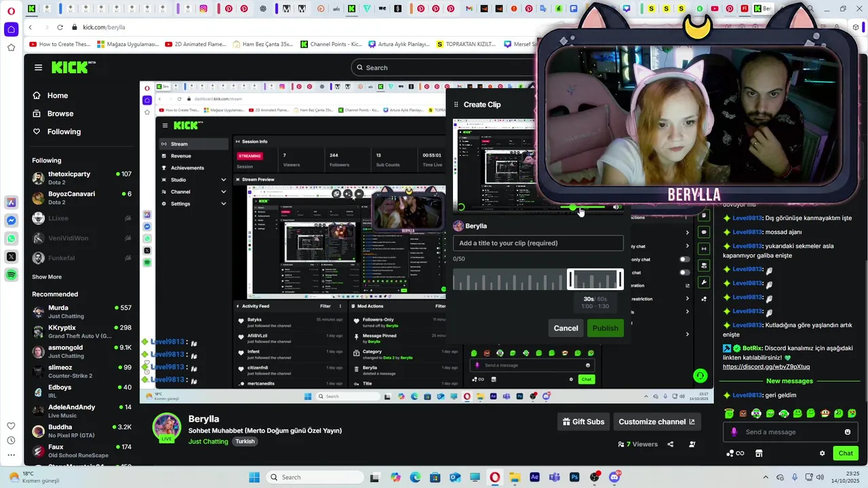Screen dimensions: 868x488
Task: Reload the kick.com page
Action: 60,27
